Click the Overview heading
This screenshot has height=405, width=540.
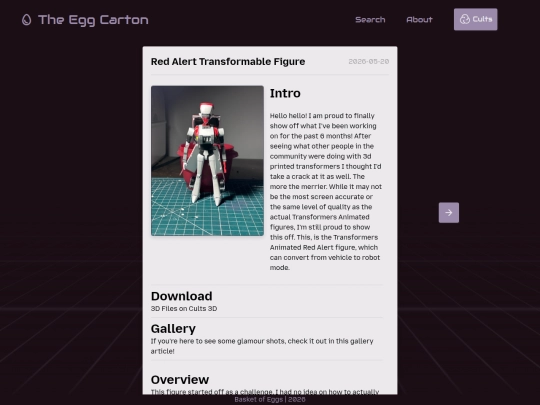tap(180, 380)
